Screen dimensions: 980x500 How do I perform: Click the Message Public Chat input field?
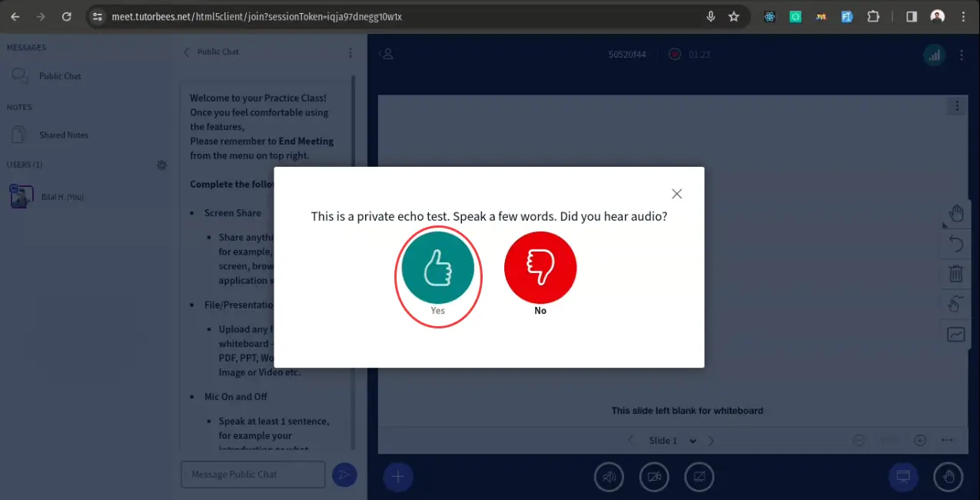pos(253,475)
